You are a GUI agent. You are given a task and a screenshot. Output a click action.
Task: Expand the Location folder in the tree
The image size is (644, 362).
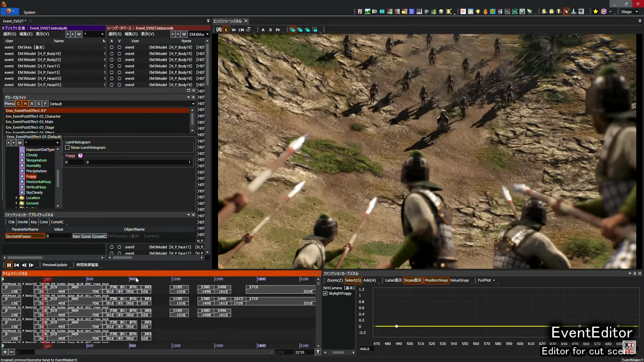click(x=16, y=198)
